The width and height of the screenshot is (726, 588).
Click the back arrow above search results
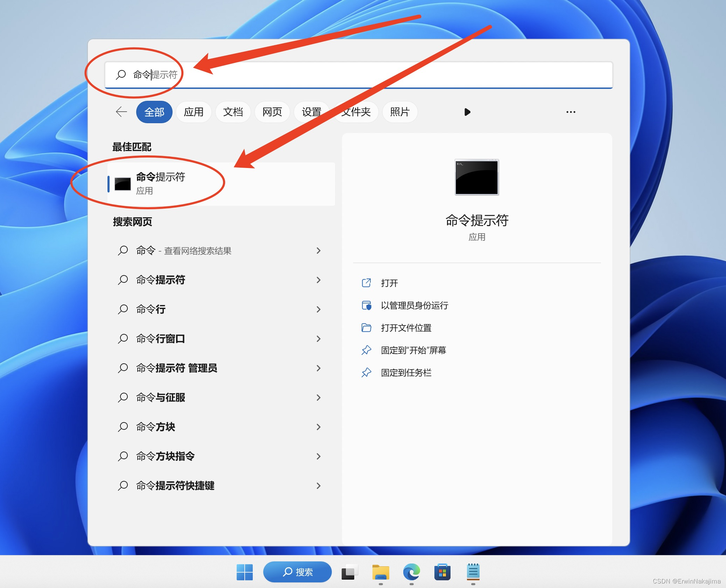coord(121,112)
